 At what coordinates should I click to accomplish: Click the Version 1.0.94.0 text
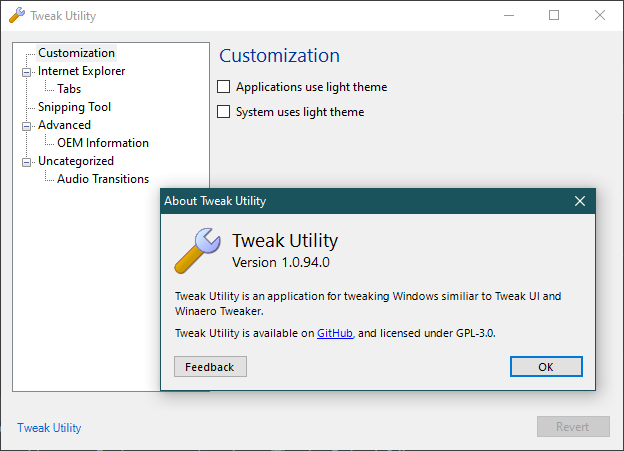281,263
